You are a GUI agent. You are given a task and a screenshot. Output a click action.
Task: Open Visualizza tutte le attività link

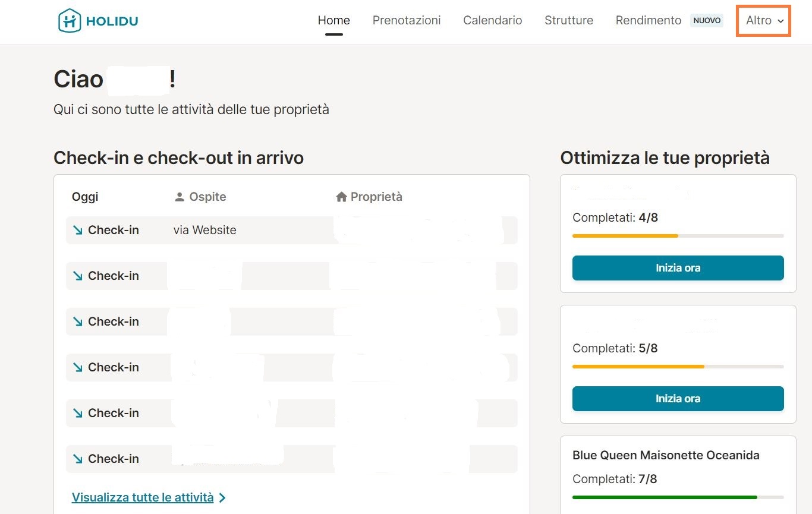click(143, 497)
